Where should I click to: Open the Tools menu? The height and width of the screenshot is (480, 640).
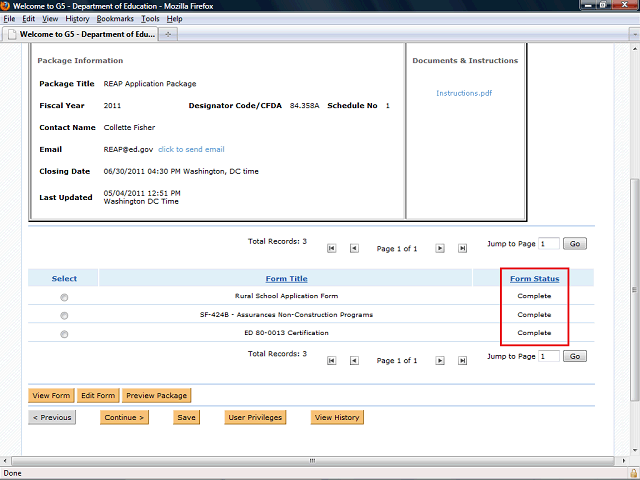click(x=150, y=19)
